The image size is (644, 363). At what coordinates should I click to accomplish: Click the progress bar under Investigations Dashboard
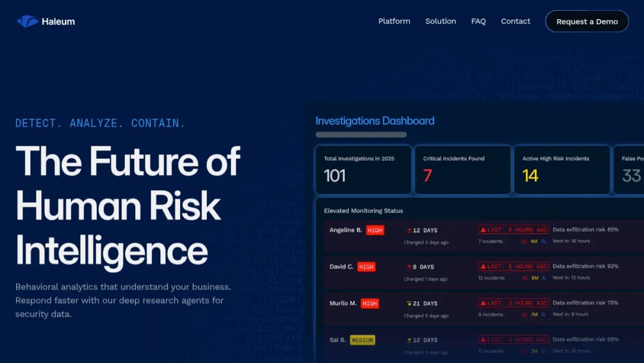pyautogui.click(x=361, y=134)
